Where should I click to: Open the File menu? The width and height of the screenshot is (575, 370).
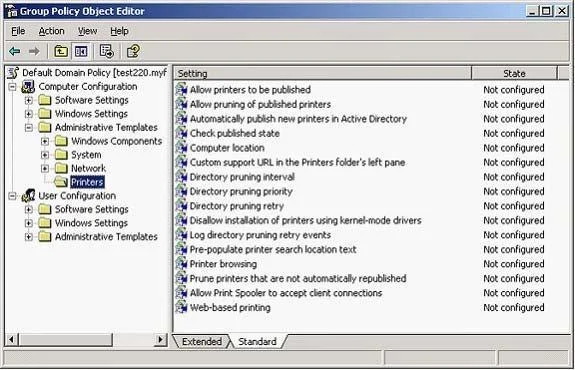tap(18, 31)
